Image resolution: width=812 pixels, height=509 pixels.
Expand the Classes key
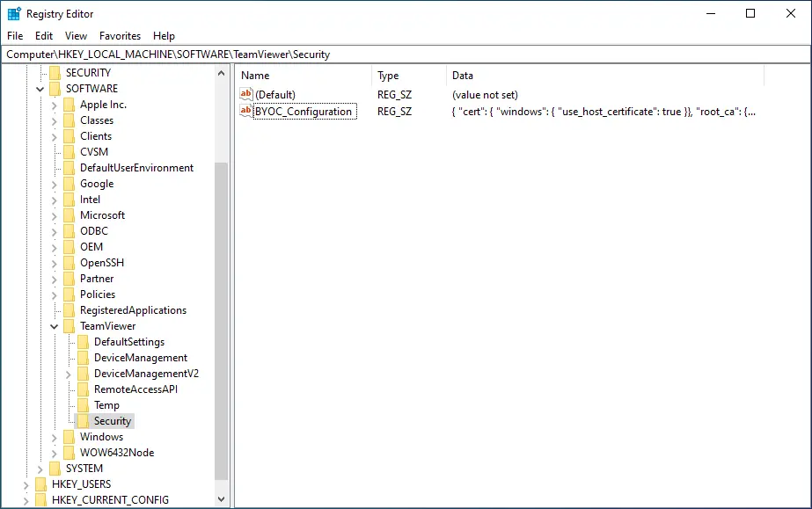click(55, 121)
